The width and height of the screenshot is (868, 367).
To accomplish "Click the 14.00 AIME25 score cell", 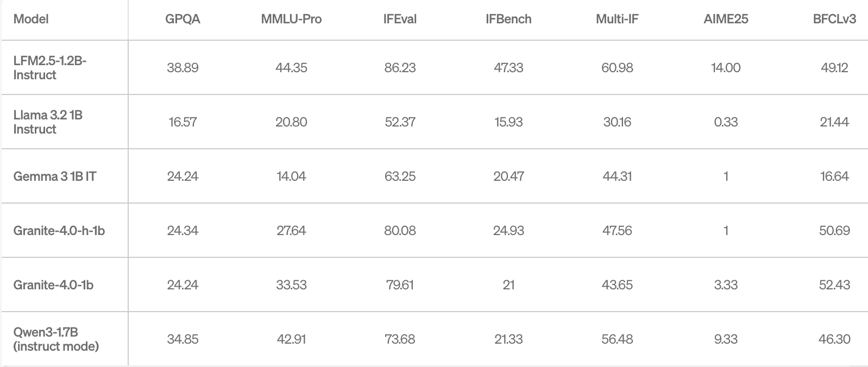I will [x=726, y=68].
